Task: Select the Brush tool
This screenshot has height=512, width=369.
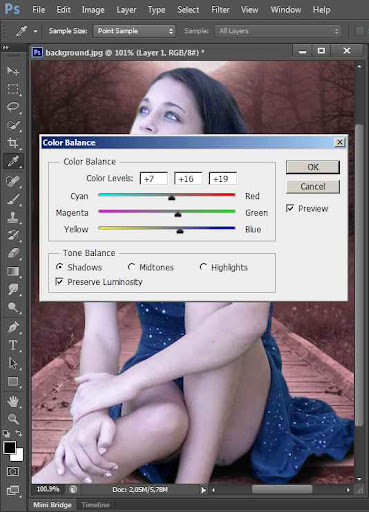Action: 13,199
